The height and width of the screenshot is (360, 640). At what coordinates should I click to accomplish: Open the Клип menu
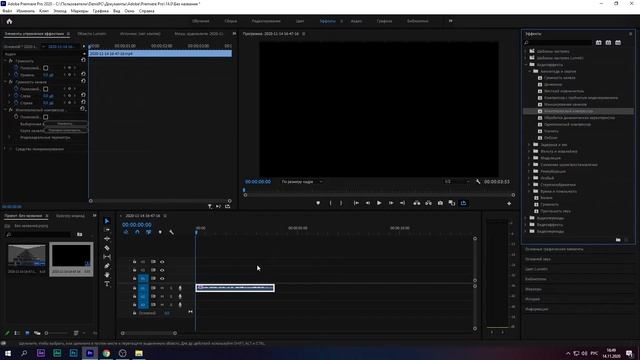[44, 11]
